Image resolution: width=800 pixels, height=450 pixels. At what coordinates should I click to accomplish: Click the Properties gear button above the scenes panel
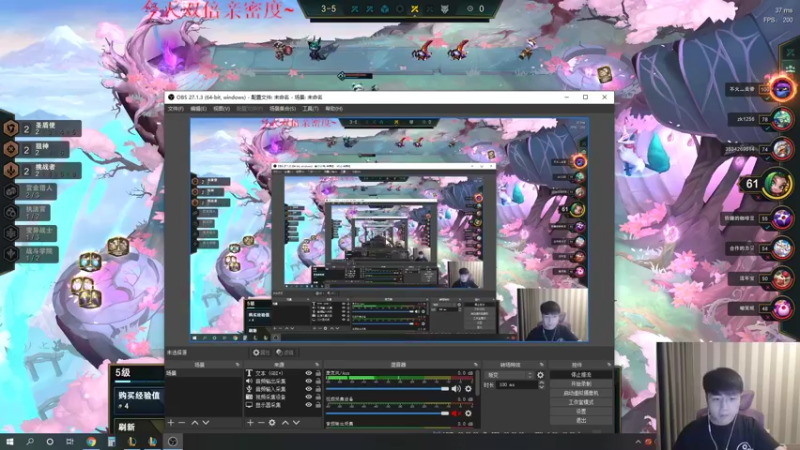click(261, 353)
